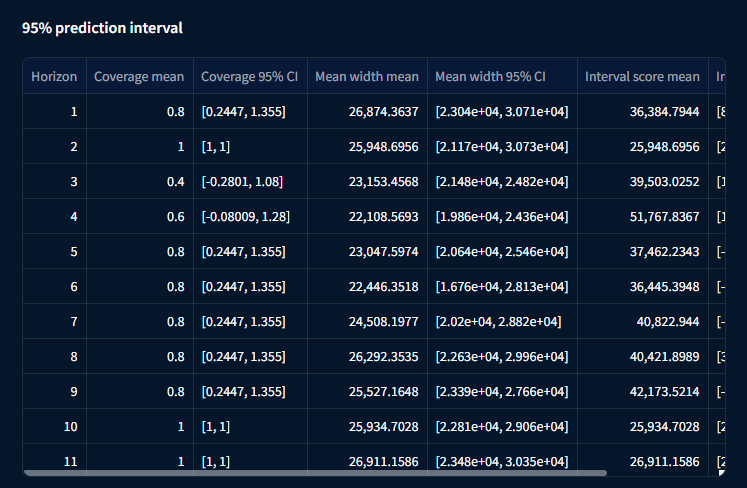Select width CI cell [2.02e+04, 2.882e+04]

coord(502,322)
